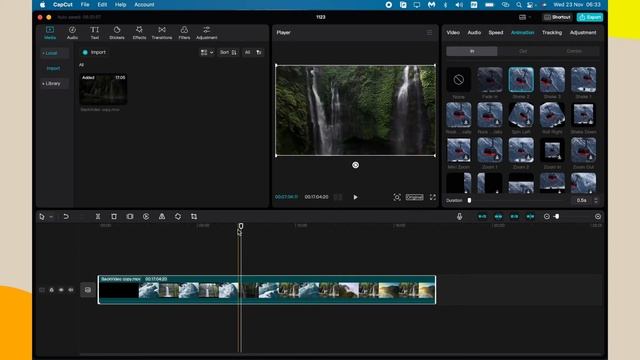The width and height of the screenshot is (640, 360).
Task: Toggle main track magnet
Action: 482,217
